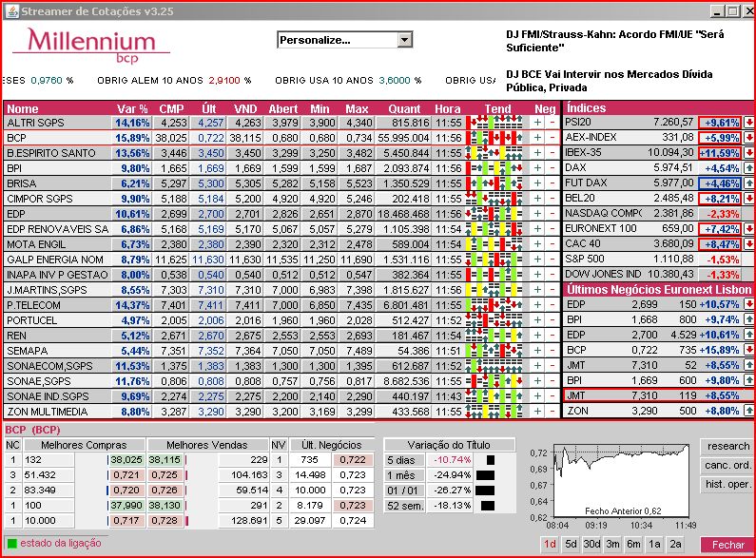Click the red down arrow beside CAC 40

(x=748, y=243)
